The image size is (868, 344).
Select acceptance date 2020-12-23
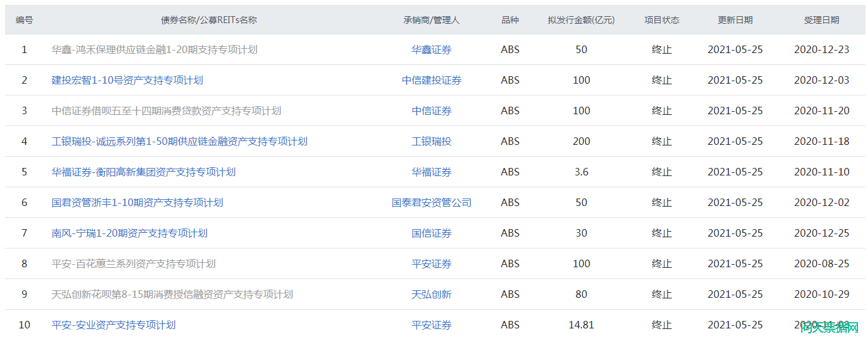pyautogui.click(x=822, y=49)
